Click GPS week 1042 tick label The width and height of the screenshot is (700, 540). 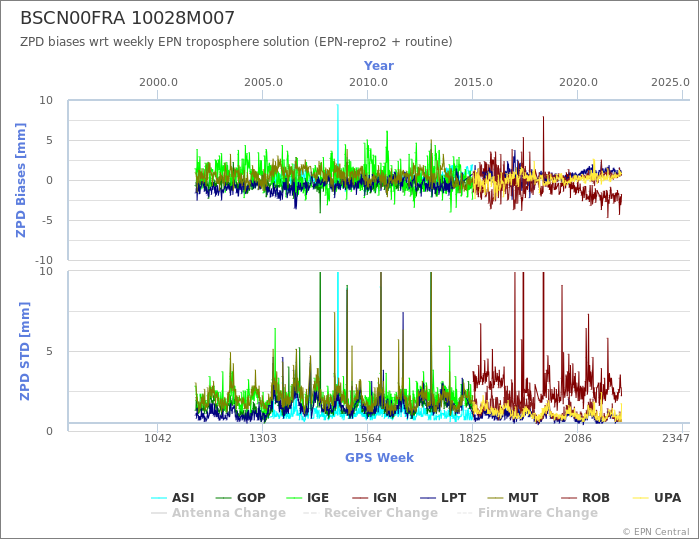(x=158, y=438)
